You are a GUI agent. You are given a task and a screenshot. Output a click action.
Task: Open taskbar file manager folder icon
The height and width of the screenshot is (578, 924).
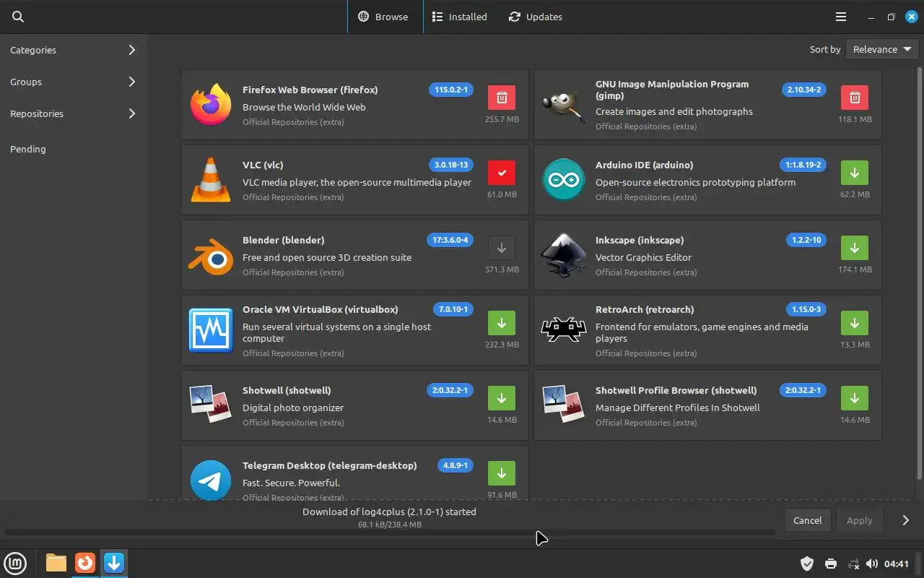[x=56, y=563]
